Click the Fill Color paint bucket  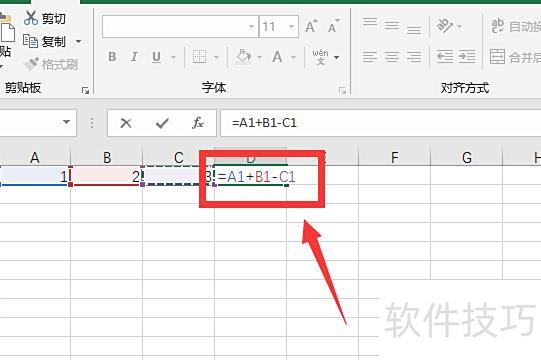pos(243,57)
